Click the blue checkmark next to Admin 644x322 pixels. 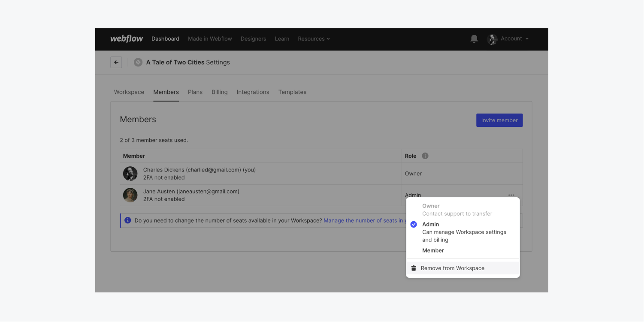[414, 224]
